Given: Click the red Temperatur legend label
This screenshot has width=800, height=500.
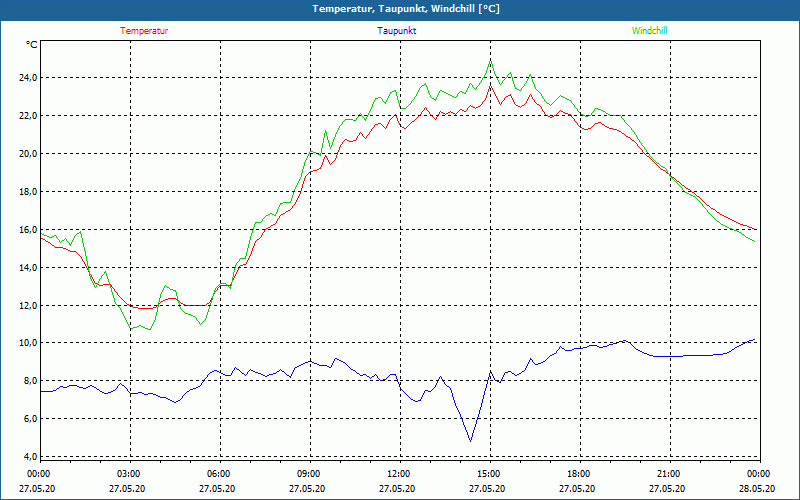Looking at the screenshot, I should [144, 31].
